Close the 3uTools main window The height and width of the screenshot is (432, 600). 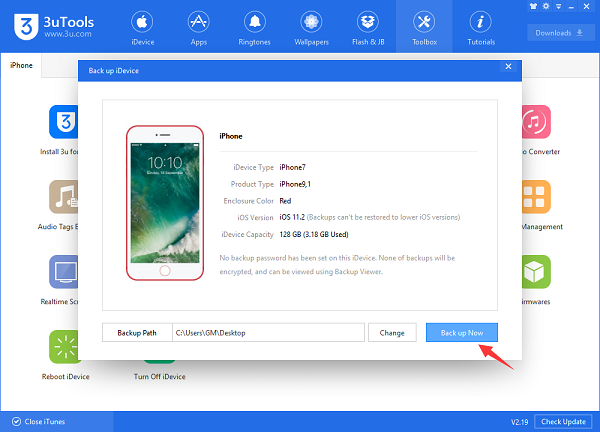[586, 6]
